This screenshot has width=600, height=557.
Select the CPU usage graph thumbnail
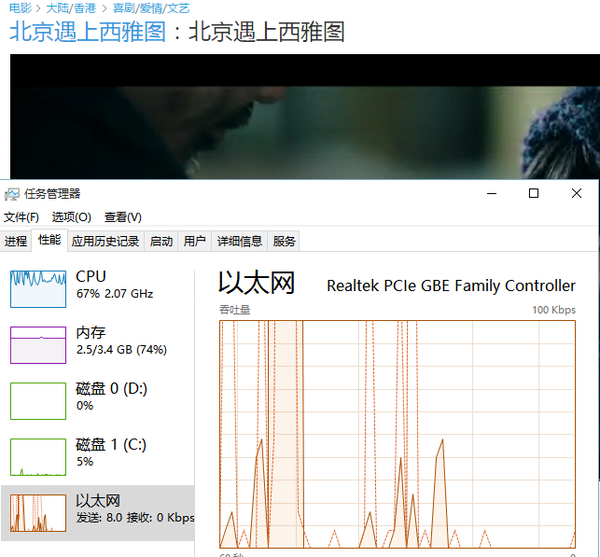(x=37, y=288)
